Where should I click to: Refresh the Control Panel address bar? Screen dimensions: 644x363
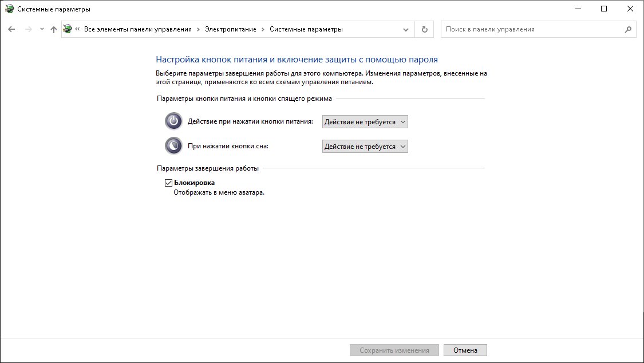pos(424,29)
